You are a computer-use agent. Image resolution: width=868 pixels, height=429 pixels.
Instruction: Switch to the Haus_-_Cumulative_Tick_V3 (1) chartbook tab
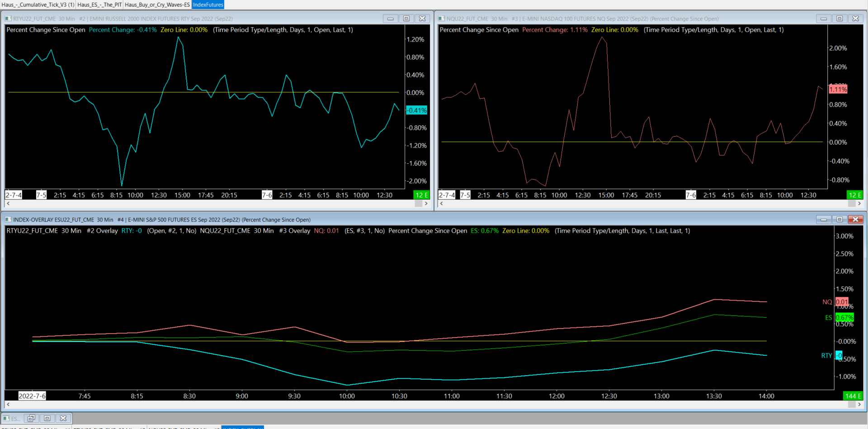38,5
